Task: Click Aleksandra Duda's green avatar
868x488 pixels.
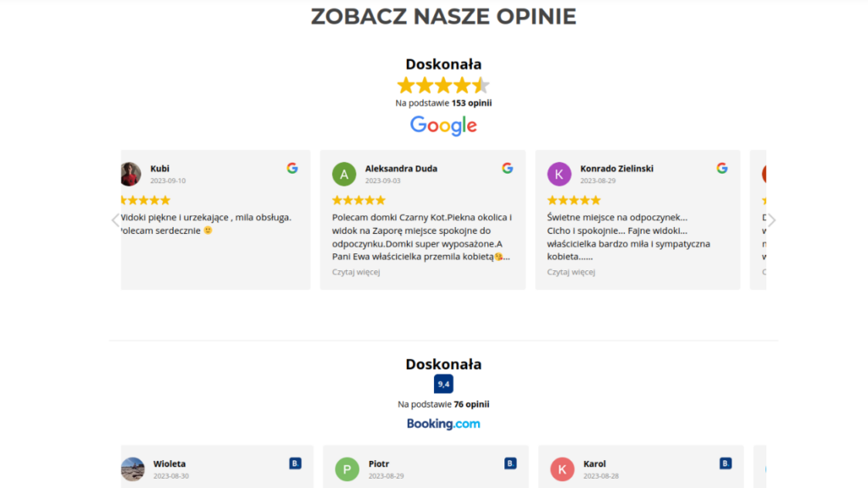Action: pos(344,175)
